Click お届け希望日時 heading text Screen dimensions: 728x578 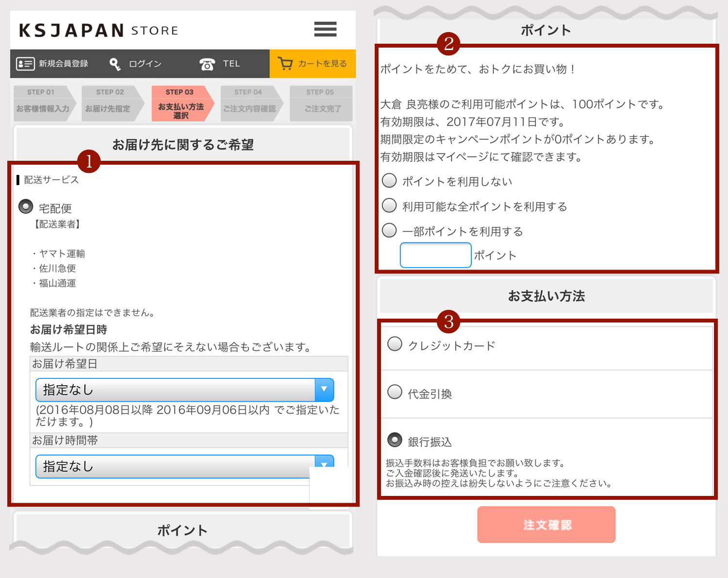pos(68,330)
